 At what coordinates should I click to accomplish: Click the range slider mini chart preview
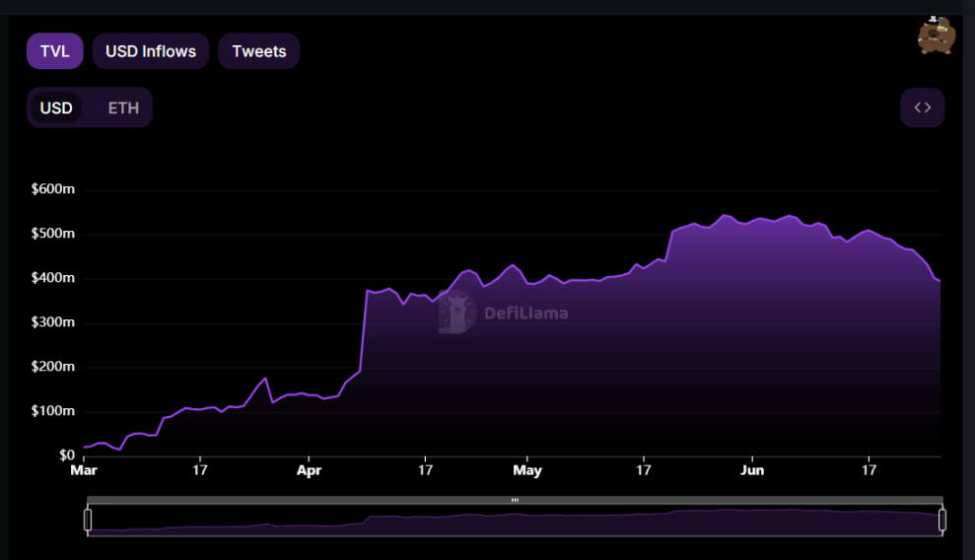(515, 521)
